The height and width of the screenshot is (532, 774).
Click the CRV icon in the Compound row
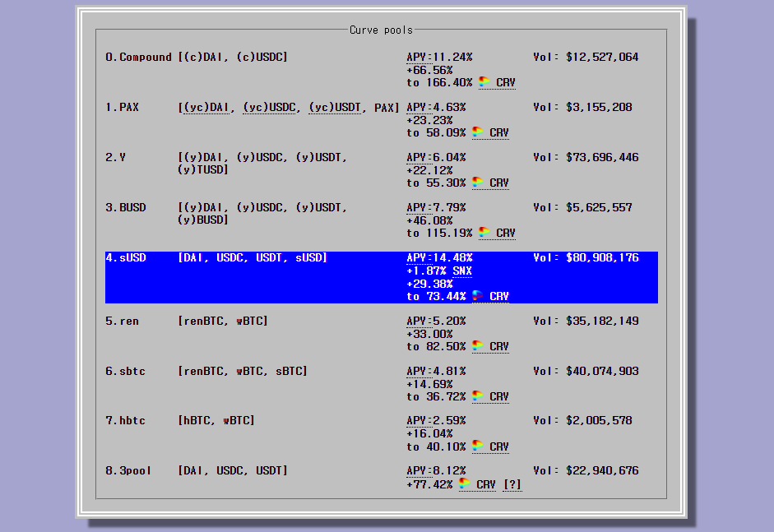point(484,81)
